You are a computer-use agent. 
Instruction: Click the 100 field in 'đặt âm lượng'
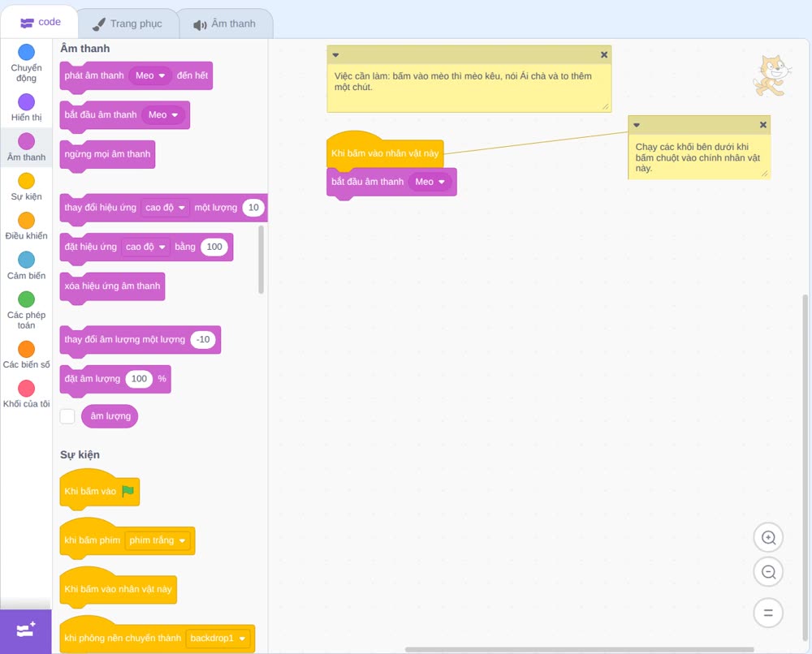click(139, 379)
